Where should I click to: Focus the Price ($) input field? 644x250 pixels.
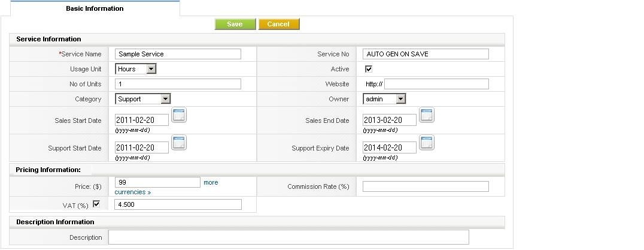(x=157, y=182)
